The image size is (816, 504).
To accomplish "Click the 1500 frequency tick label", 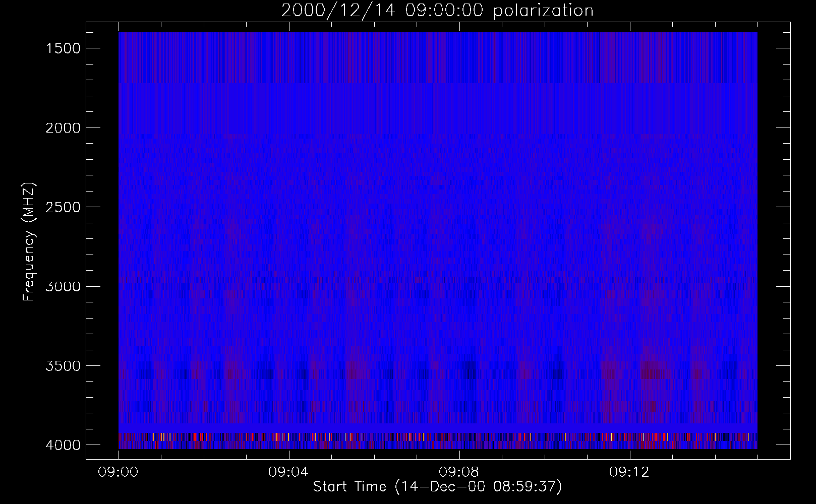I will pos(63,48).
